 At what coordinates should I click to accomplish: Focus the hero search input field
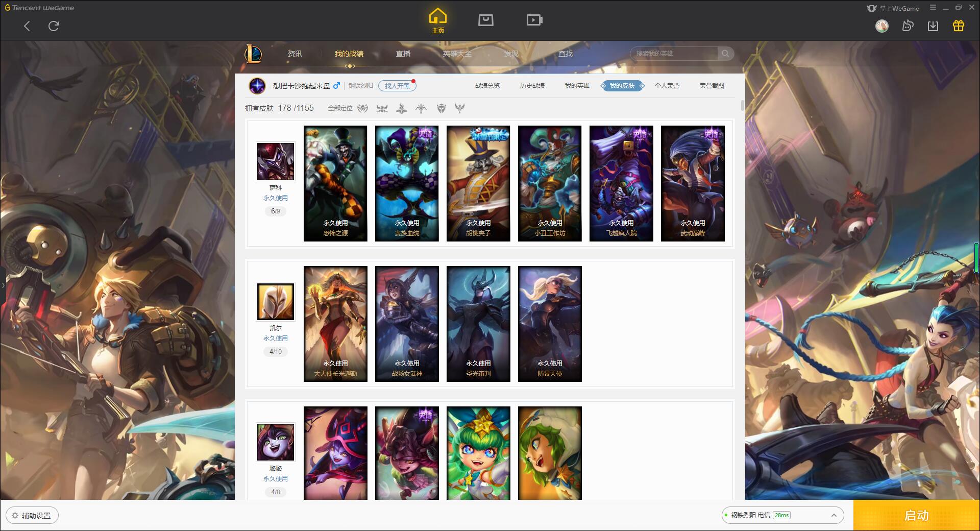click(674, 54)
